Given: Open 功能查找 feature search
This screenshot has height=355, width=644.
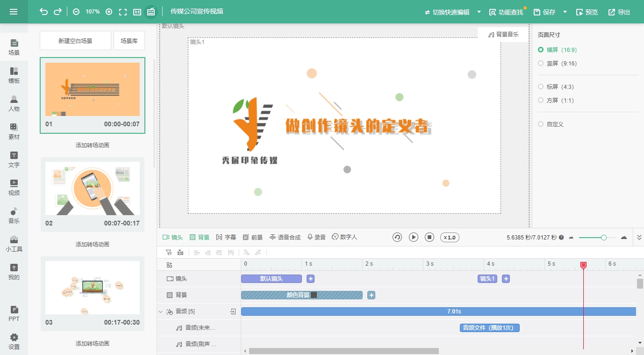Looking at the screenshot, I should tap(506, 12).
